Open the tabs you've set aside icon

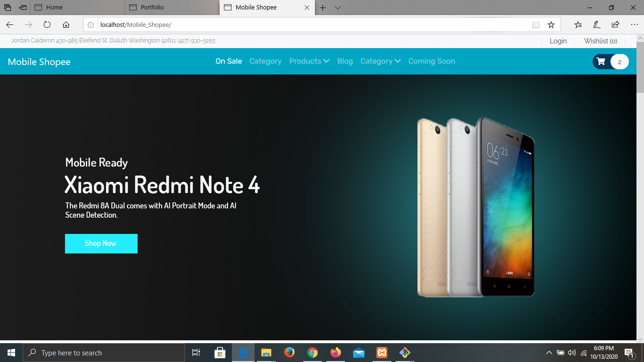tap(8, 8)
